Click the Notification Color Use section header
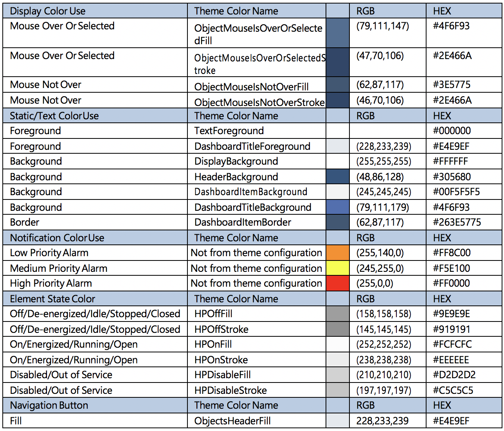This screenshot has width=504, height=431. pos(57,238)
